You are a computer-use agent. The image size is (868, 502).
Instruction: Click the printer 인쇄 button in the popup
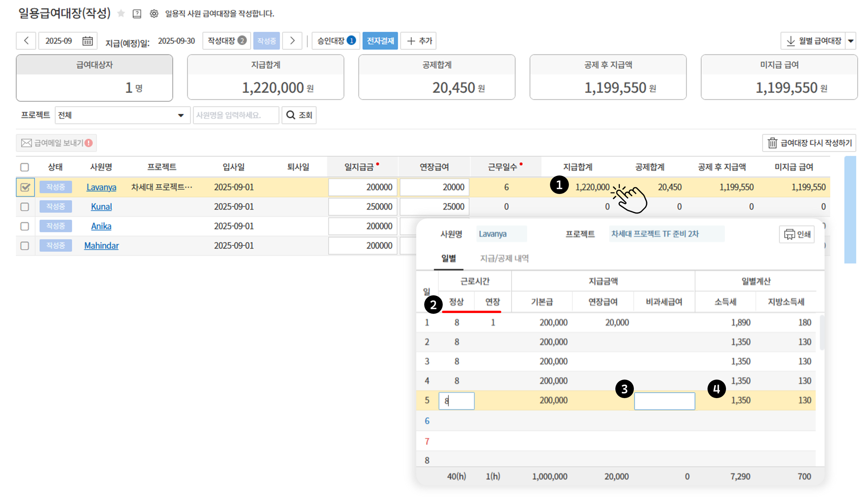[x=797, y=234]
